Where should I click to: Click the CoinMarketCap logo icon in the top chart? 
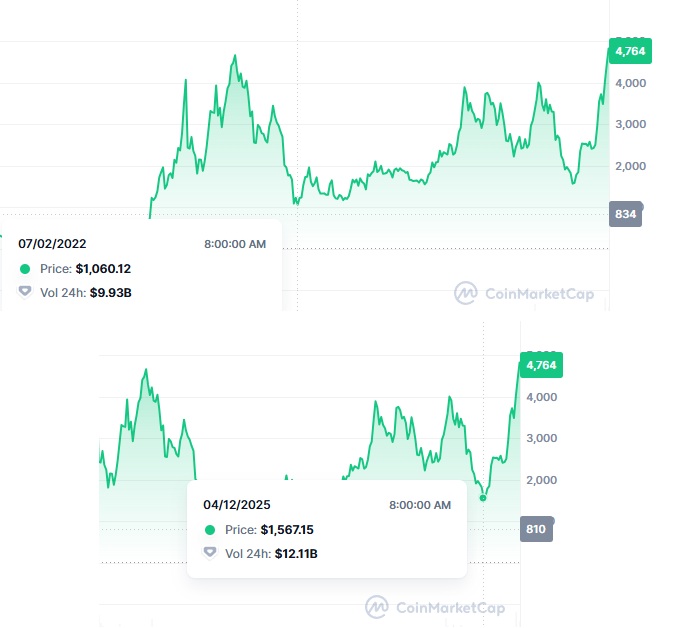(x=465, y=293)
